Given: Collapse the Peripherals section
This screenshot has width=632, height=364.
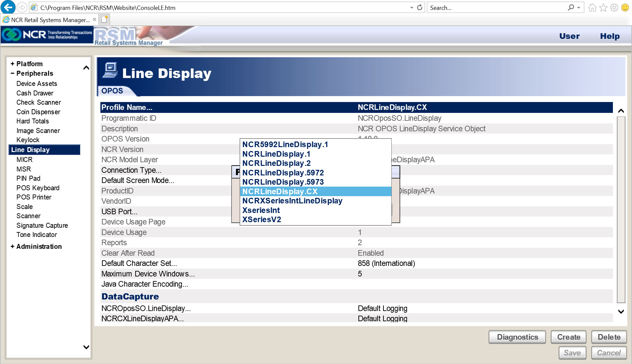Looking at the screenshot, I should (x=12, y=73).
